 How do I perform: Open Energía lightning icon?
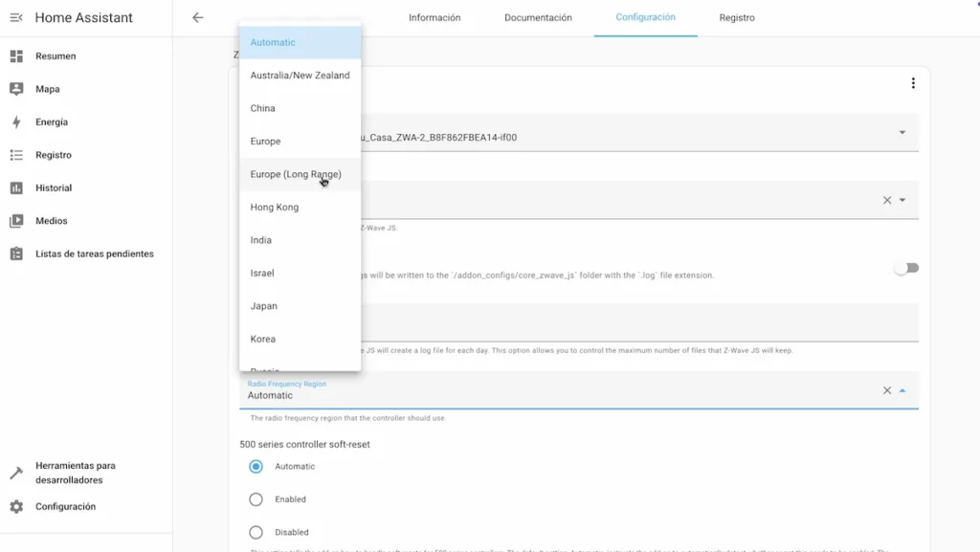tap(16, 122)
